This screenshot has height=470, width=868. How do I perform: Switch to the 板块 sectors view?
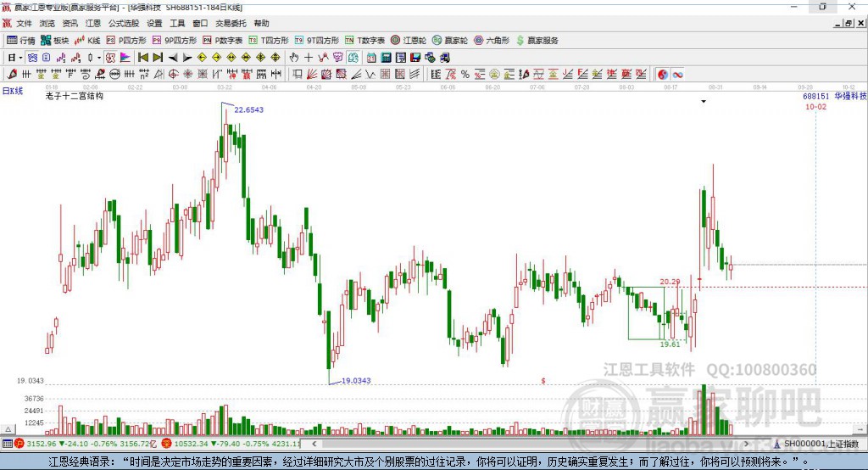[55, 41]
